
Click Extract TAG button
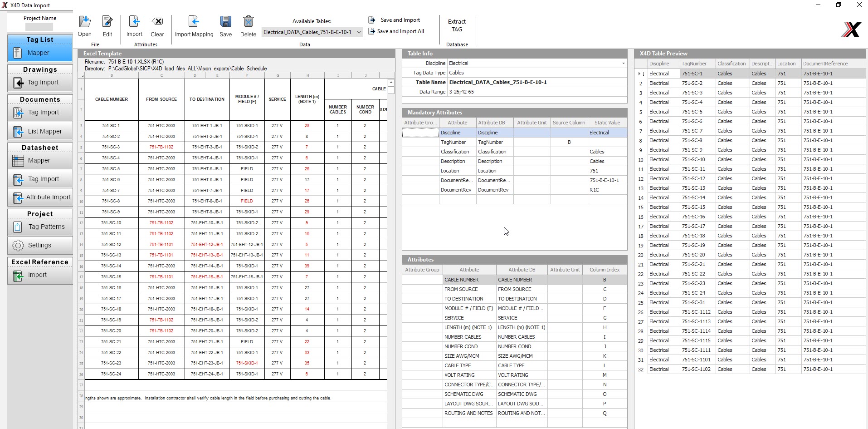point(457,25)
